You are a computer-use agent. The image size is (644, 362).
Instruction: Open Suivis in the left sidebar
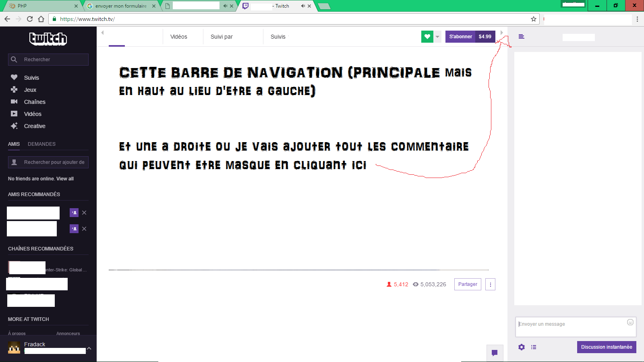click(x=31, y=78)
